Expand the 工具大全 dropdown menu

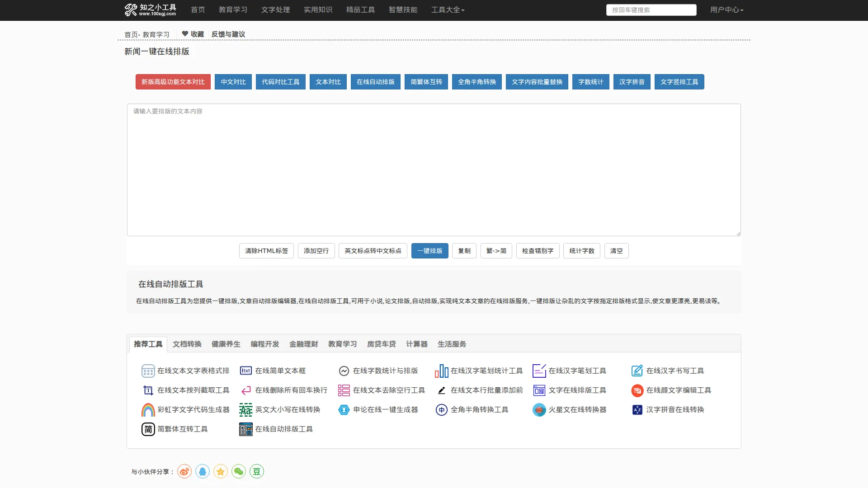pos(448,10)
